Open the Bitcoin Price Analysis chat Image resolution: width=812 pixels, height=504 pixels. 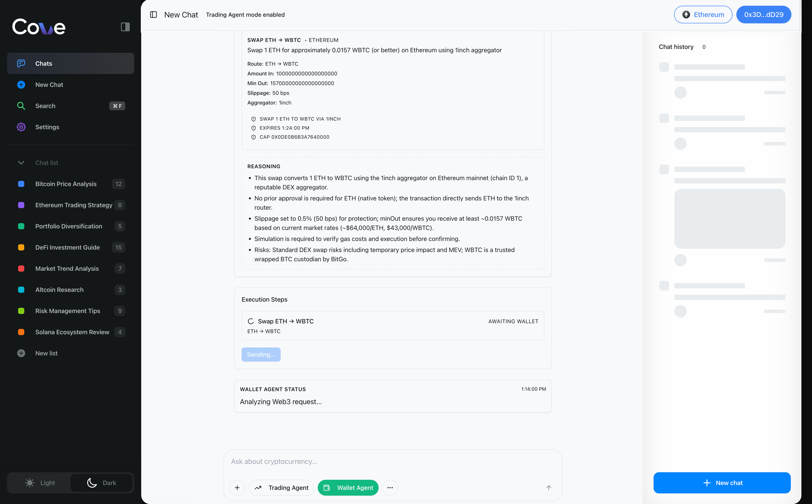[66, 184]
